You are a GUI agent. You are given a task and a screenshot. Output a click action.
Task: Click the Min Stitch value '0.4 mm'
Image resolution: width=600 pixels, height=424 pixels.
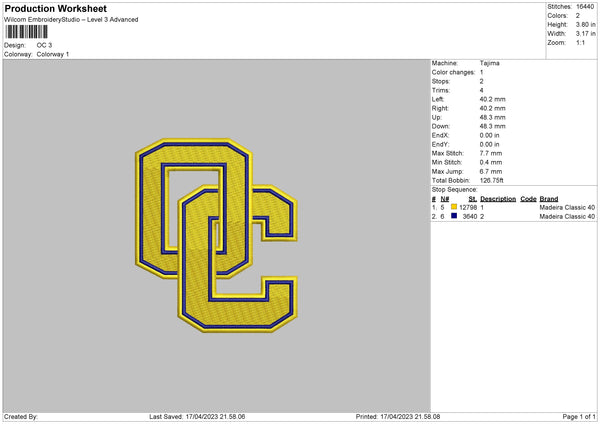pyautogui.click(x=491, y=162)
